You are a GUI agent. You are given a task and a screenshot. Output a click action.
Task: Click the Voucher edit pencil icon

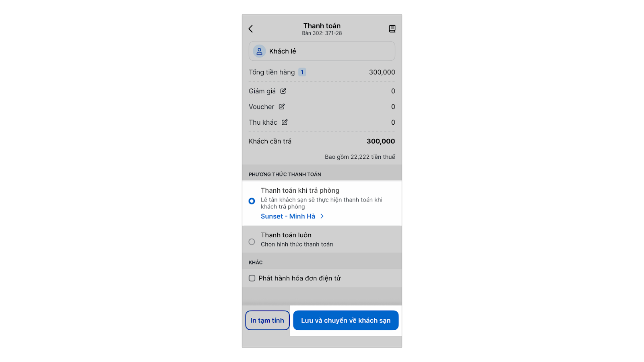[x=282, y=107]
